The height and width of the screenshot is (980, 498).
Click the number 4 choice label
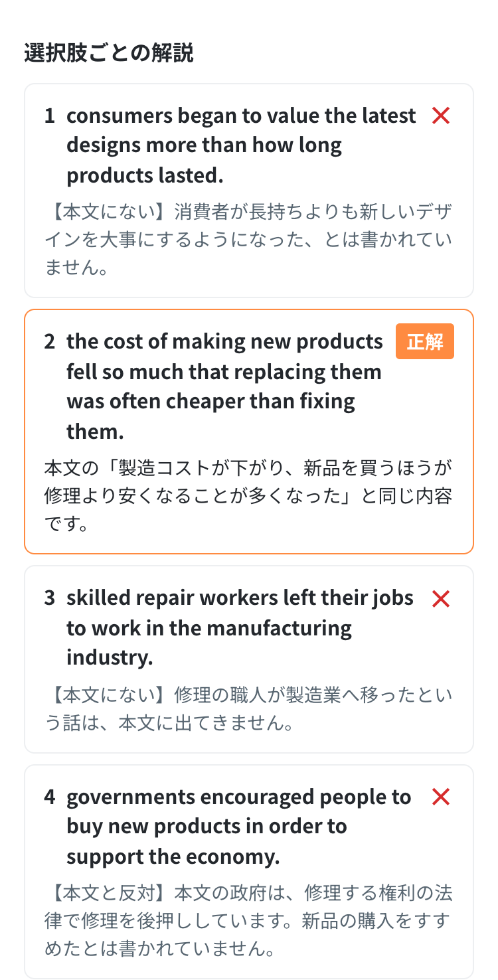point(50,797)
